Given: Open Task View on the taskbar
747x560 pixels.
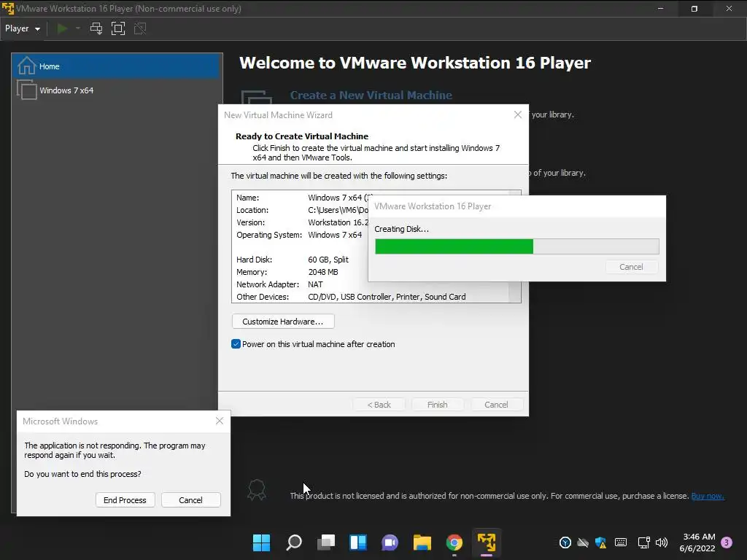Looking at the screenshot, I should point(326,542).
